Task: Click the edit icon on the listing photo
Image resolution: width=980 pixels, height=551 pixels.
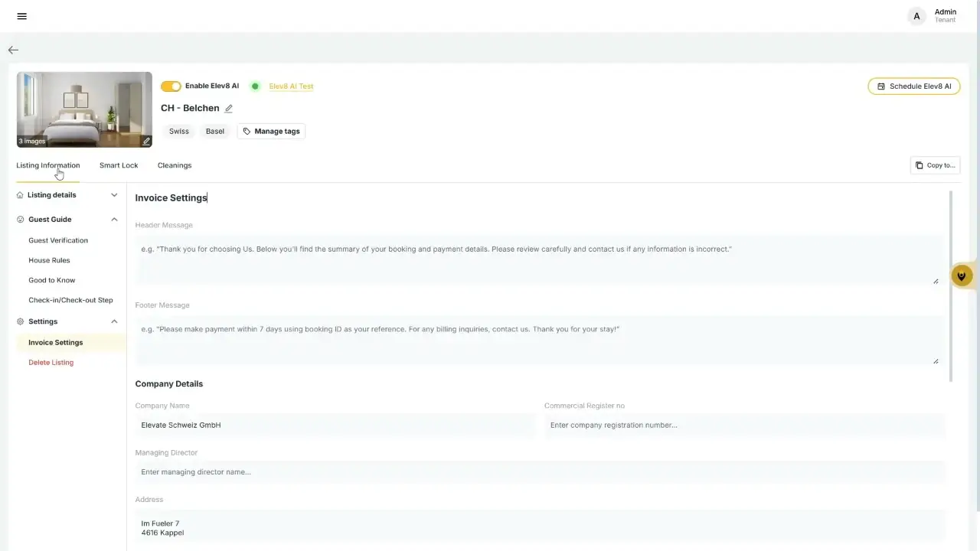Action: click(146, 141)
